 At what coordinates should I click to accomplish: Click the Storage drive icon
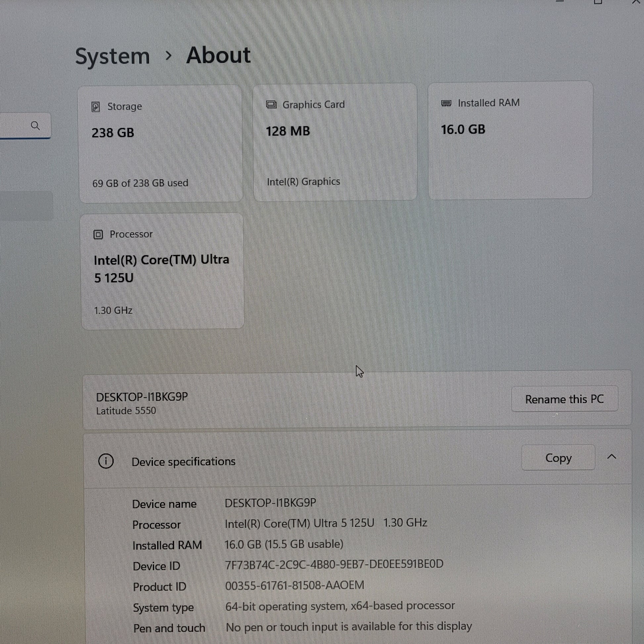(96, 107)
